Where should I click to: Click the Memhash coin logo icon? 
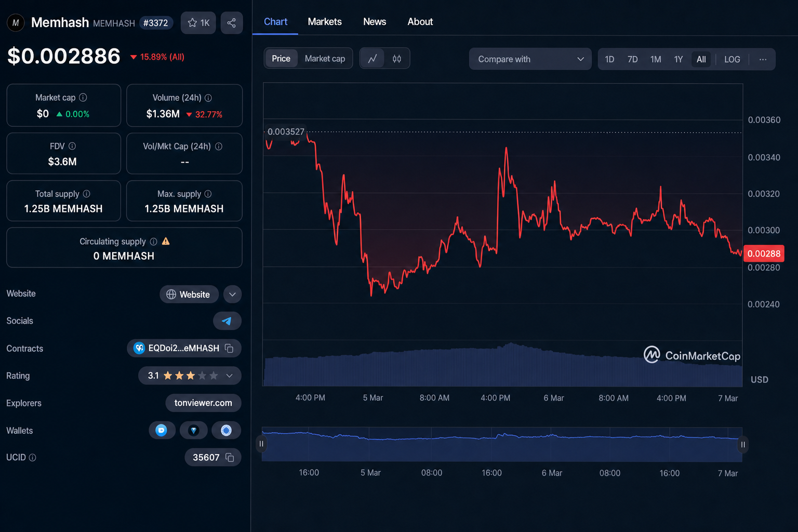coord(16,23)
